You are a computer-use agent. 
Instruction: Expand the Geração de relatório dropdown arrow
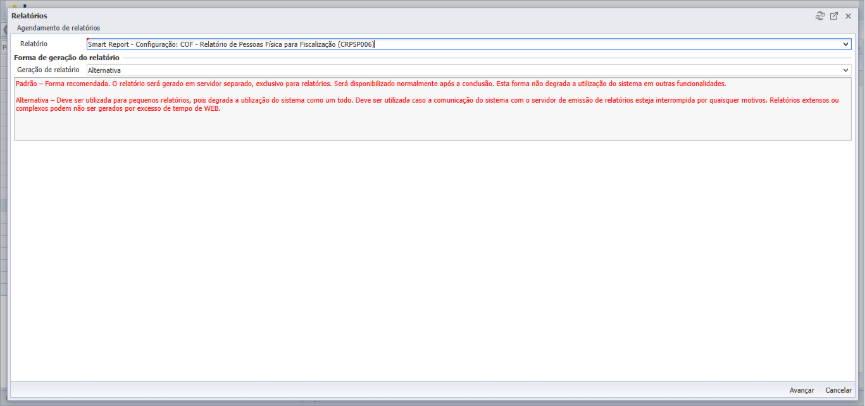tap(846, 70)
